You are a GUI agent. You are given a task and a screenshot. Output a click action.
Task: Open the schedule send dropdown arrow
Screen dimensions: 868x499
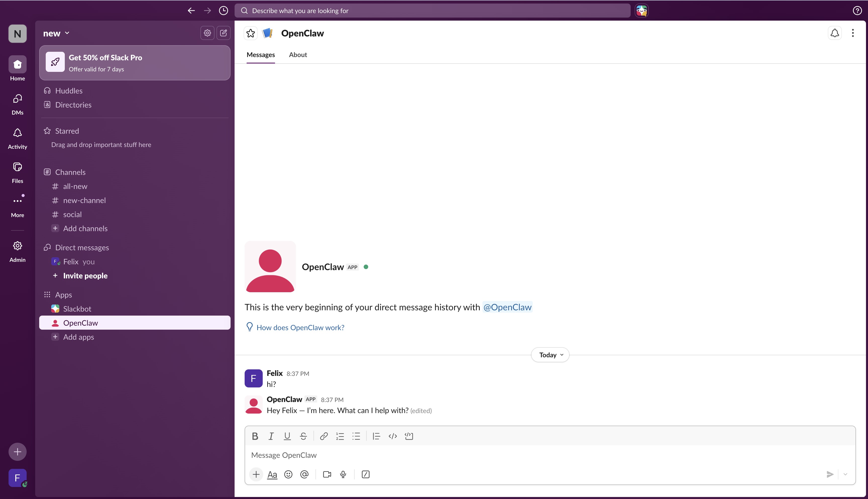(845, 474)
